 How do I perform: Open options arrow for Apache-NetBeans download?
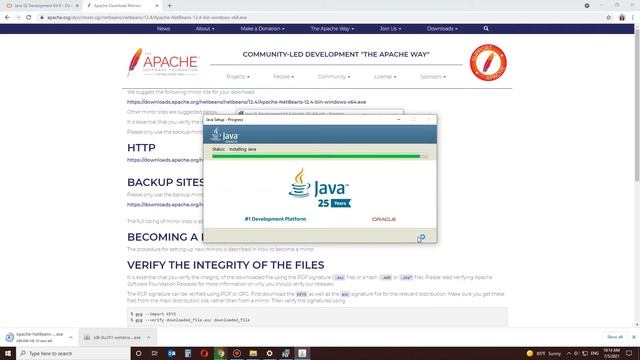[x=71, y=338]
